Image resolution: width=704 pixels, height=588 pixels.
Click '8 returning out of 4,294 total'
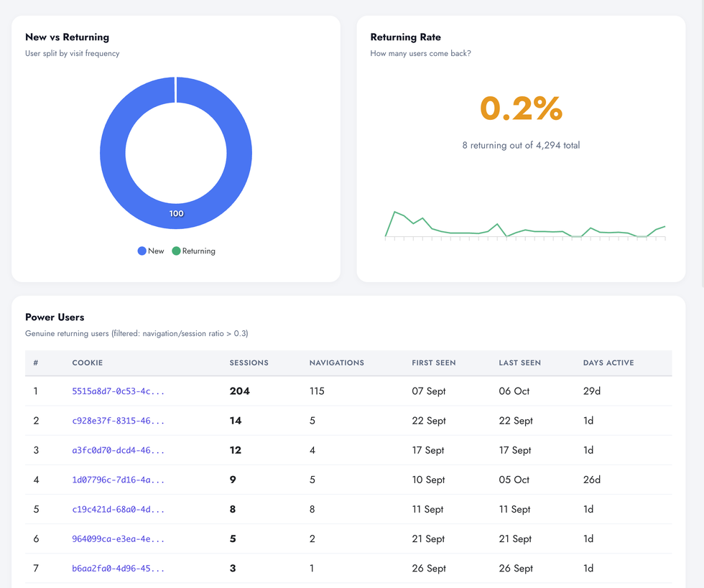point(521,146)
